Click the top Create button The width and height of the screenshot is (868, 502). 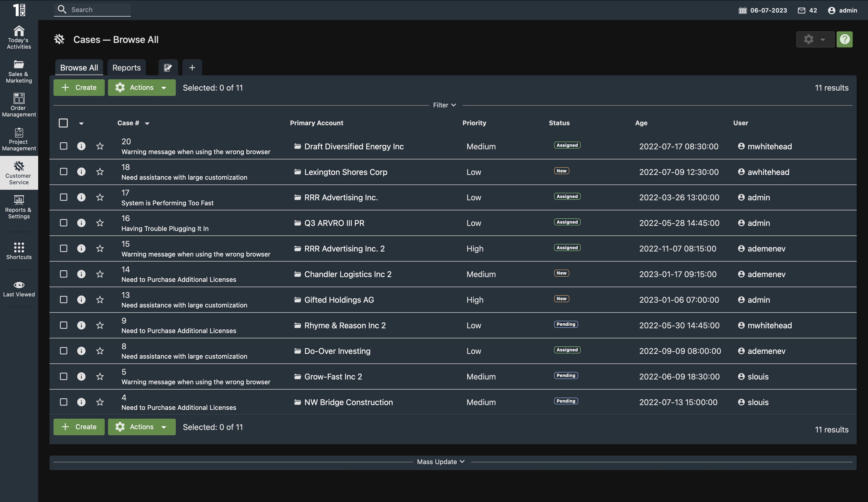coord(79,87)
